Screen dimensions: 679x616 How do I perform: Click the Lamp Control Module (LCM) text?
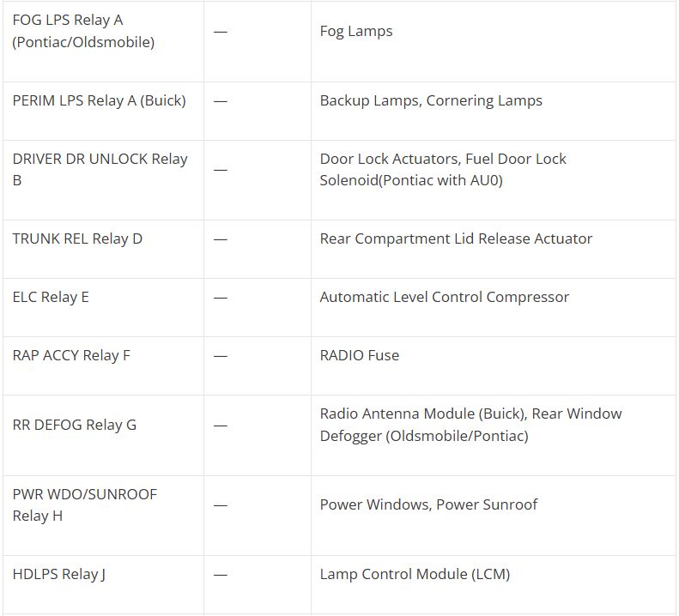pos(415,574)
